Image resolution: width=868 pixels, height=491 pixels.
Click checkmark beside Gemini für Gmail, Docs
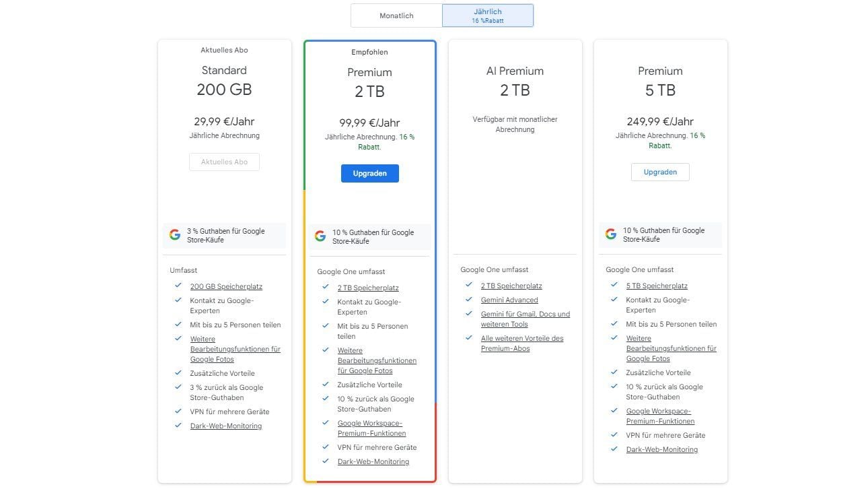(469, 313)
